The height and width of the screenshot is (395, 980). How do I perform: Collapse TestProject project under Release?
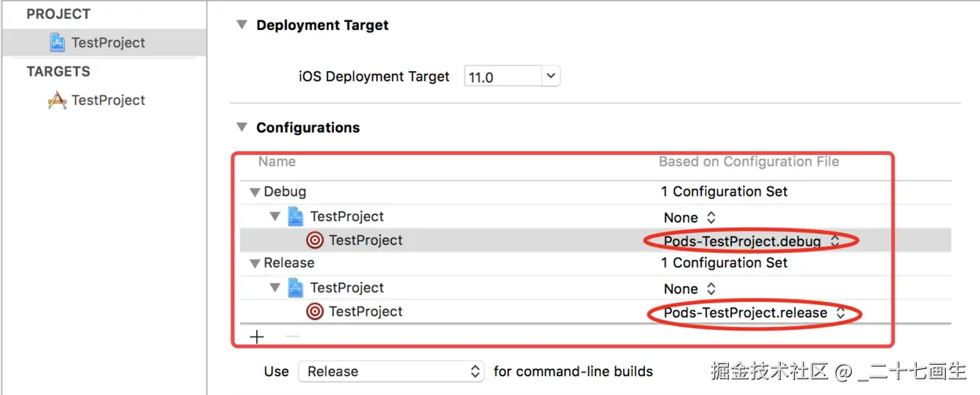click(274, 288)
